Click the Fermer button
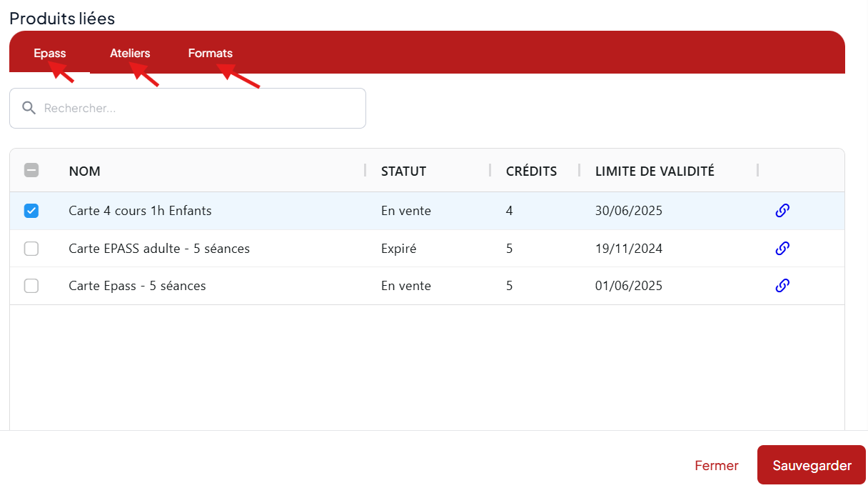The image size is (868, 493). 716,466
